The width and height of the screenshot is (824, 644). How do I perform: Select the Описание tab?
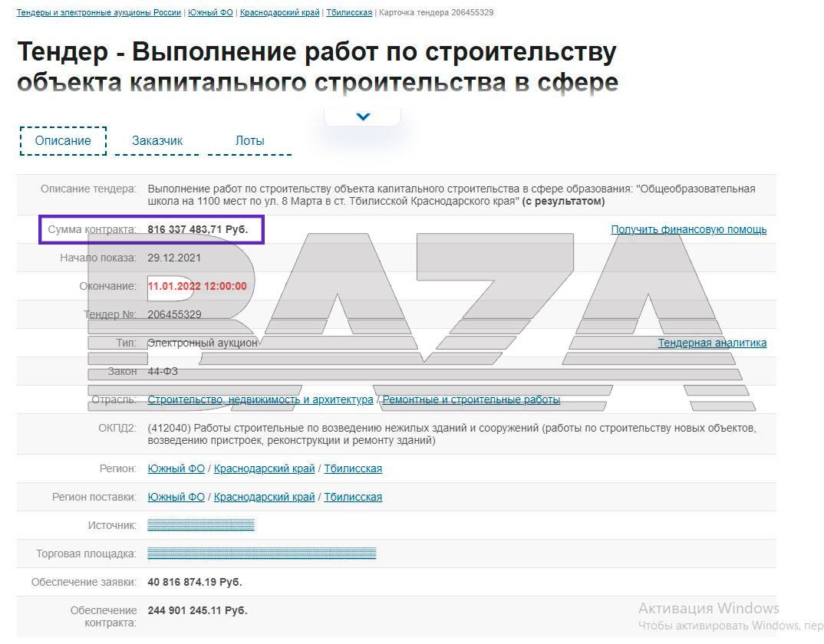click(63, 141)
